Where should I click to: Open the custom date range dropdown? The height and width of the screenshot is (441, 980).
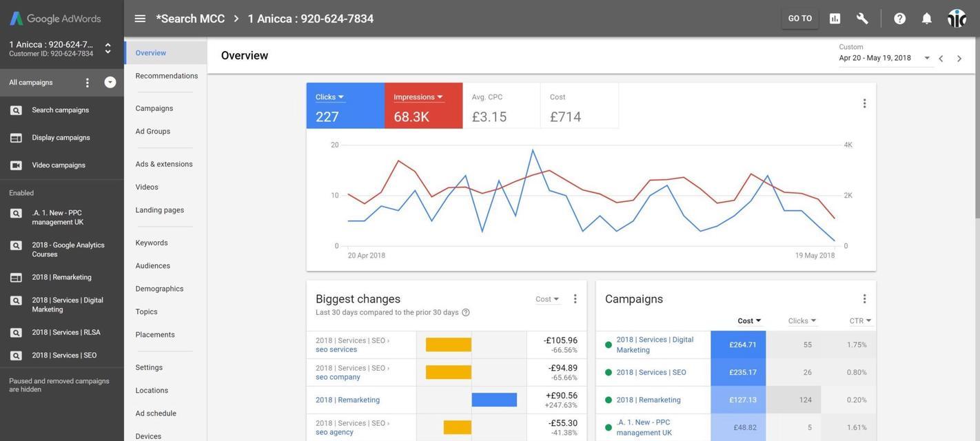pyautogui.click(x=885, y=58)
